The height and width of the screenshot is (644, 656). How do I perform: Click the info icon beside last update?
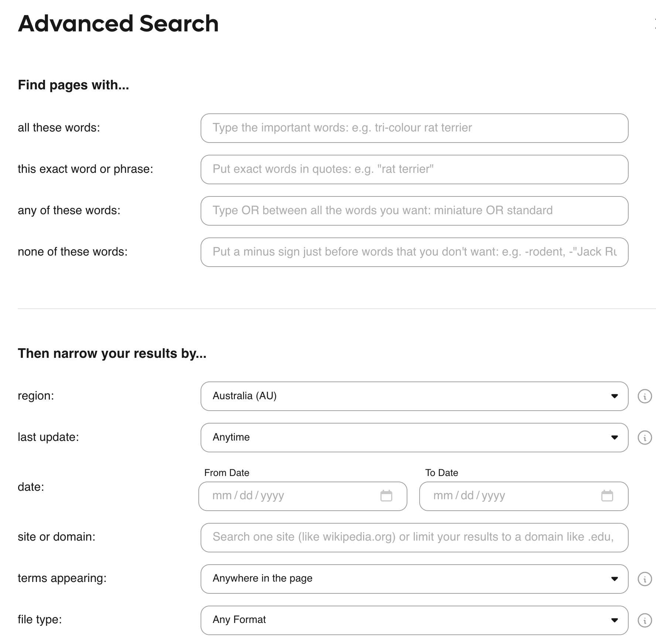[x=645, y=438]
